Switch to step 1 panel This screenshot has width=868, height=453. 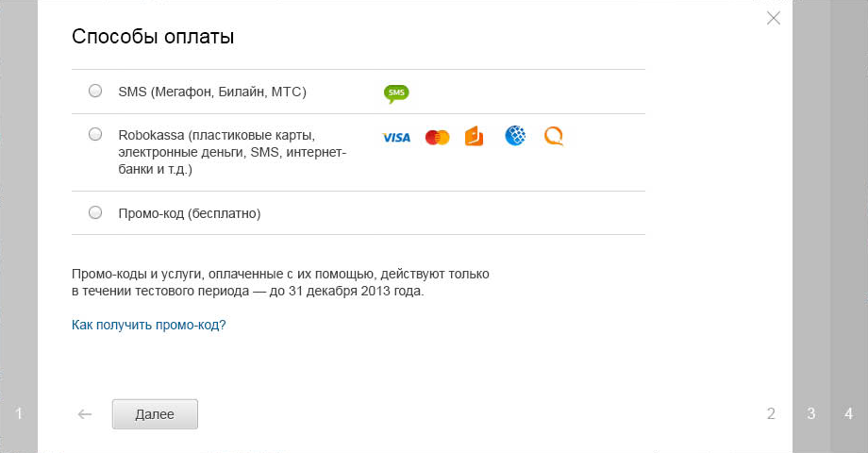pyautogui.click(x=19, y=413)
